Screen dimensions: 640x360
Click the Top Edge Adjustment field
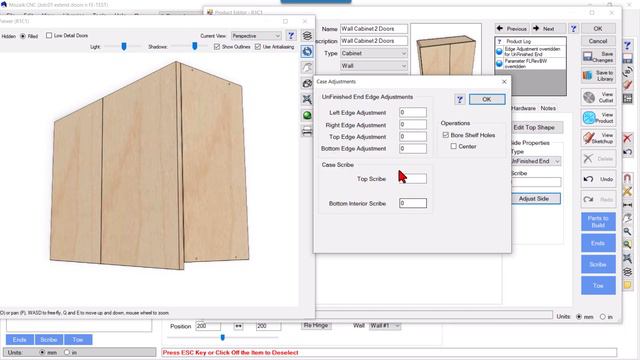(413, 136)
